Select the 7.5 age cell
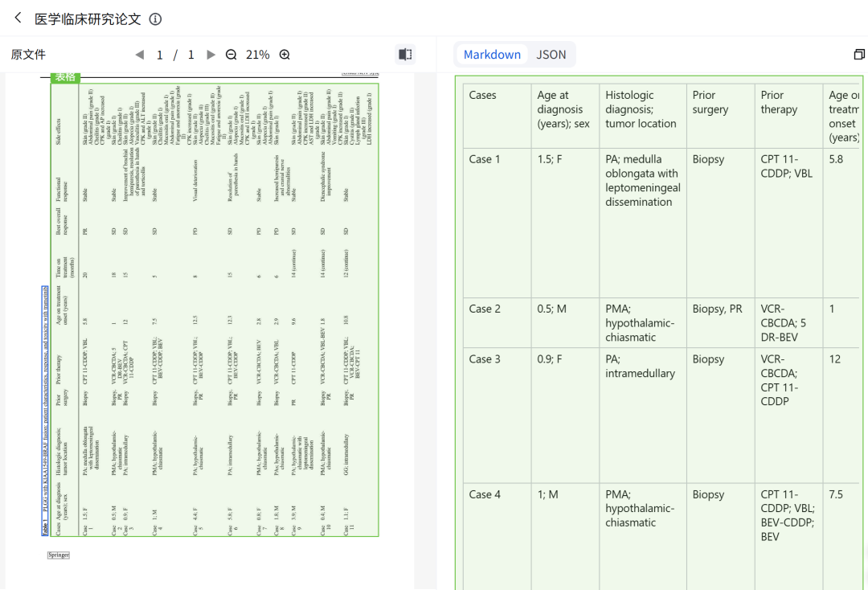Screen dimensions: 868x590 841,537
